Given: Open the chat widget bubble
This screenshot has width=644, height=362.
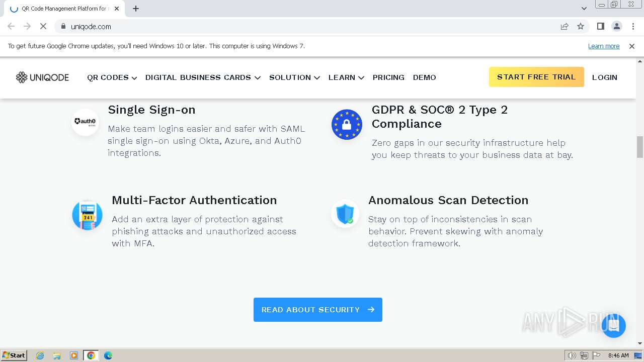Looking at the screenshot, I should pyautogui.click(x=613, y=325).
